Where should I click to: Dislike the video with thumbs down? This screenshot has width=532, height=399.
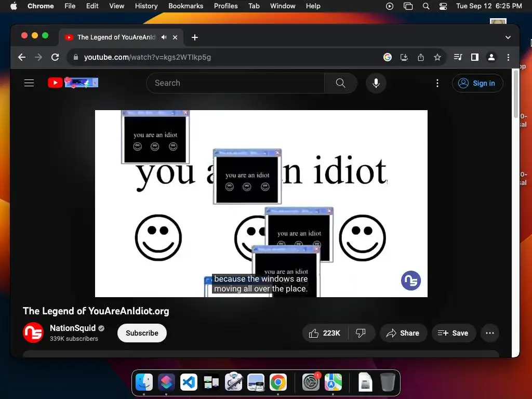(361, 333)
